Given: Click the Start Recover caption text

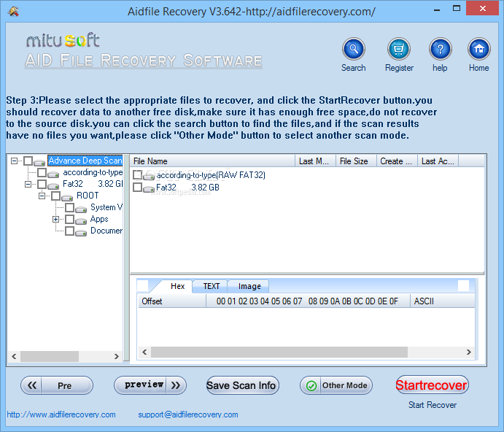Looking at the screenshot, I should pyautogui.click(x=433, y=405).
